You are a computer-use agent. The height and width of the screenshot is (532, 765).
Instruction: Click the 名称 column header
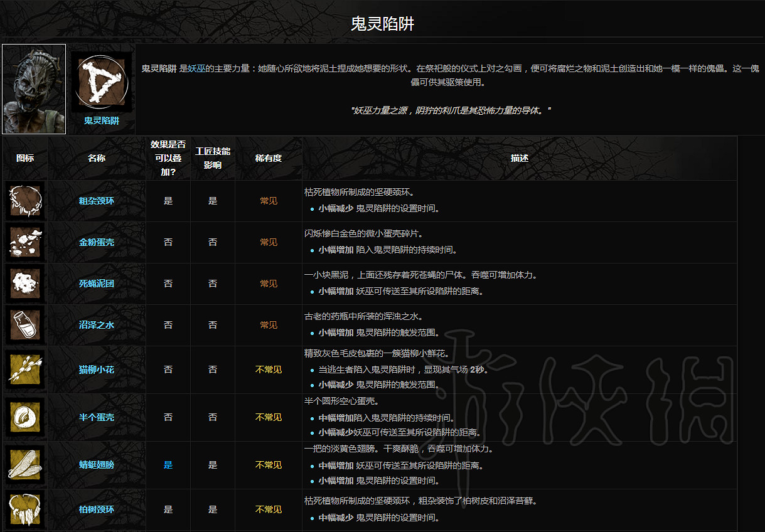pyautogui.click(x=95, y=158)
